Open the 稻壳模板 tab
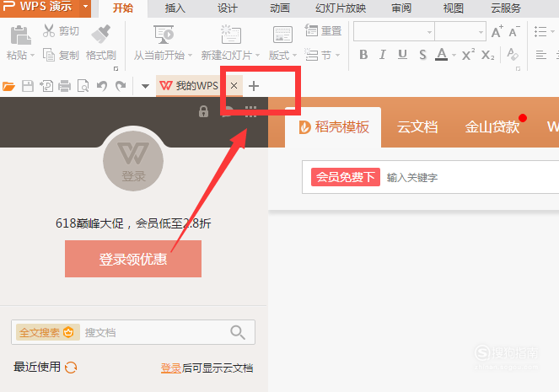The width and height of the screenshot is (559, 392). [333, 127]
